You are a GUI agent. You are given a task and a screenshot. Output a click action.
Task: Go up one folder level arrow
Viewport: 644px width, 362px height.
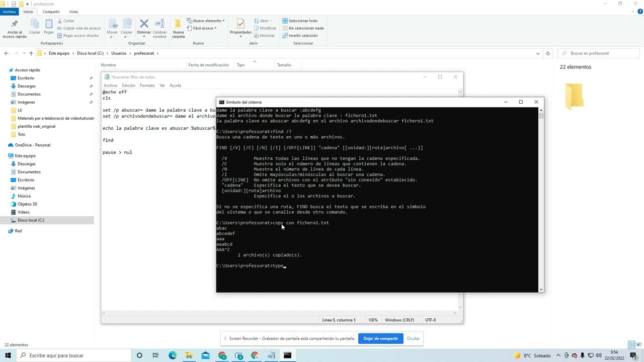[31, 53]
